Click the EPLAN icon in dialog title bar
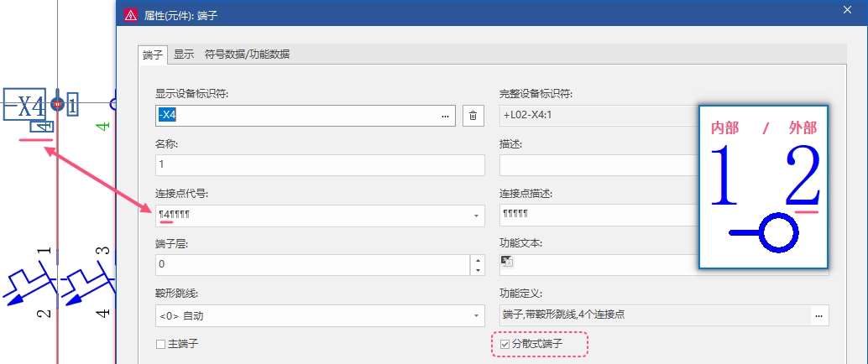The image size is (868, 364). [129, 15]
